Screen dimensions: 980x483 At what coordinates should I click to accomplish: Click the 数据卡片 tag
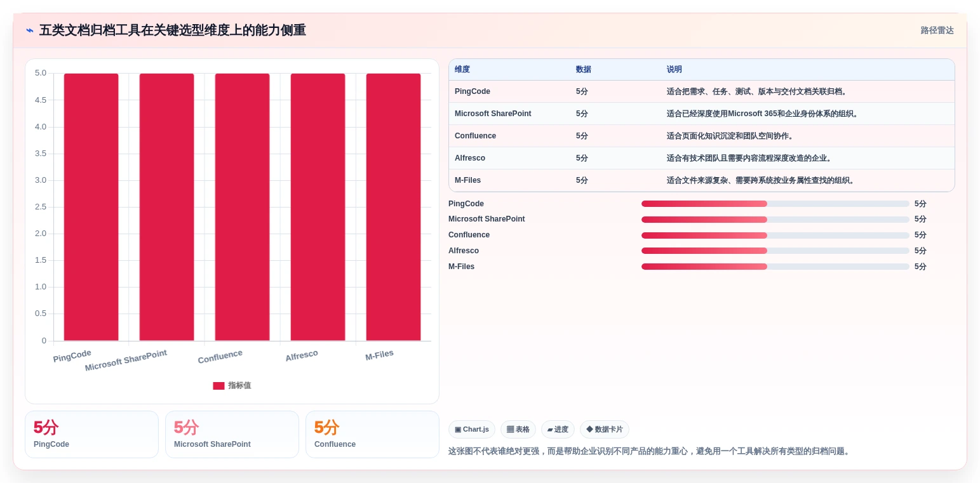click(605, 430)
